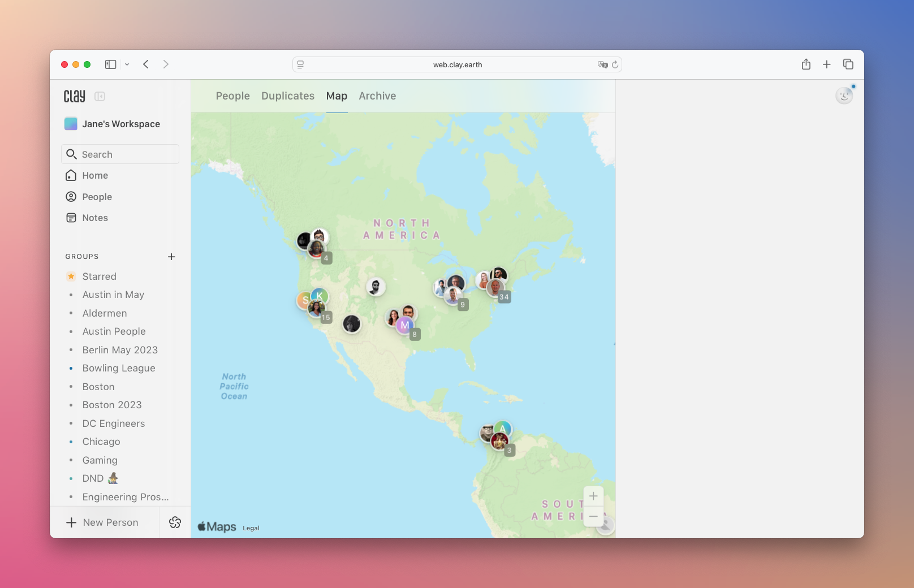914x588 pixels.
Task: Open a new Safari tab
Action: 827,64
